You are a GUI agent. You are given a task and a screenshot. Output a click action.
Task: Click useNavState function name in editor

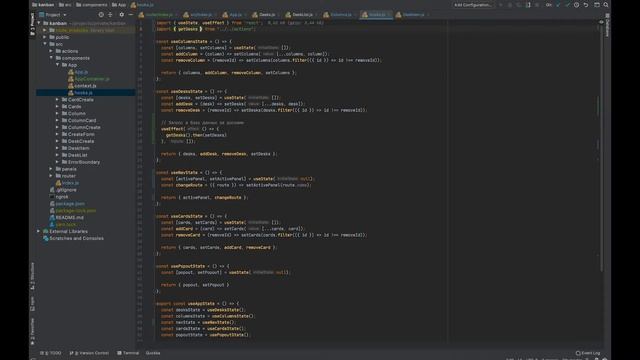184,173
